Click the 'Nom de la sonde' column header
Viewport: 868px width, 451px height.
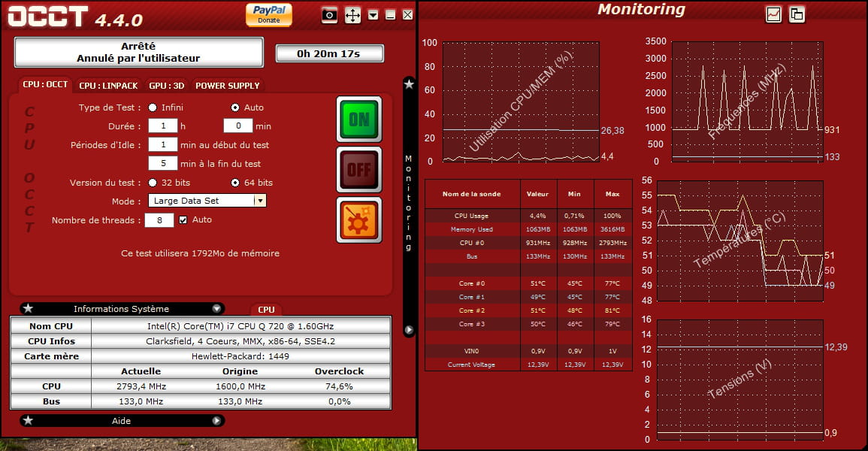[x=472, y=194]
